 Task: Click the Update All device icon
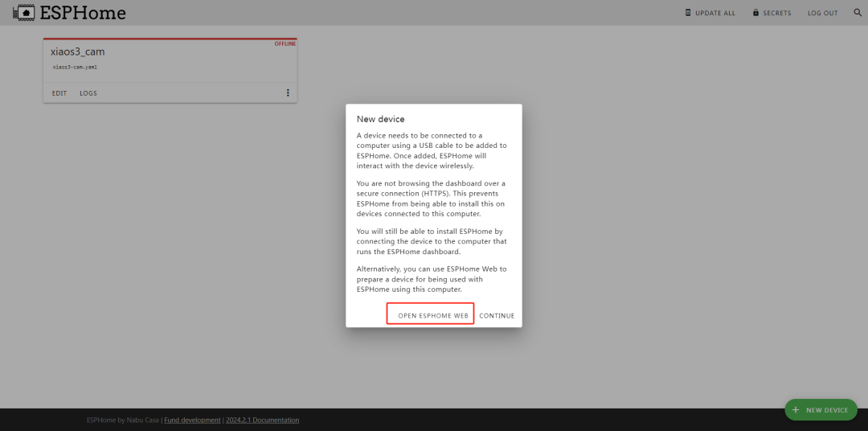688,13
